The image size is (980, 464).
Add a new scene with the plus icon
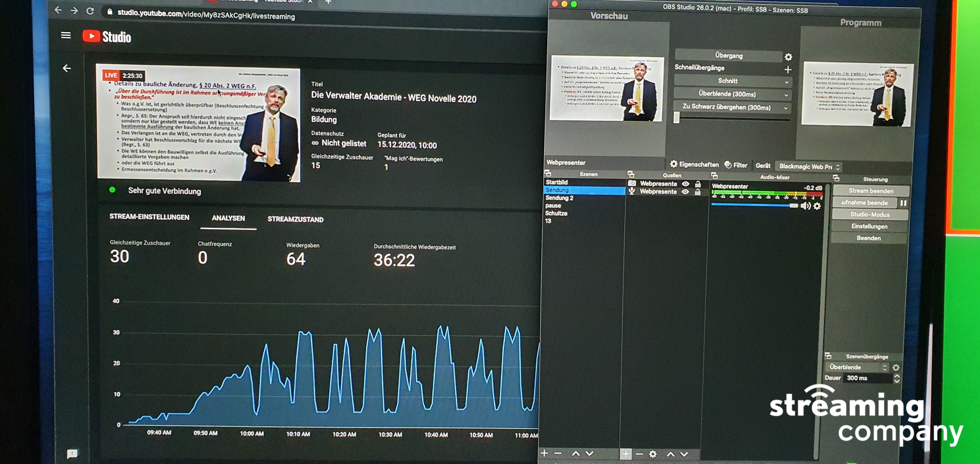click(x=544, y=453)
